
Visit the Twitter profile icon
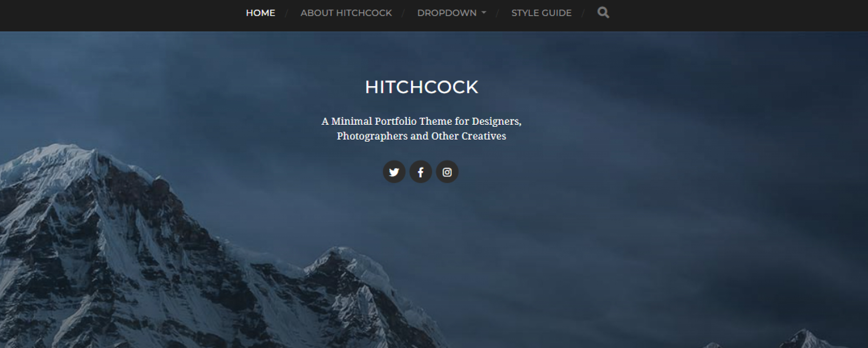coord(394,172)
